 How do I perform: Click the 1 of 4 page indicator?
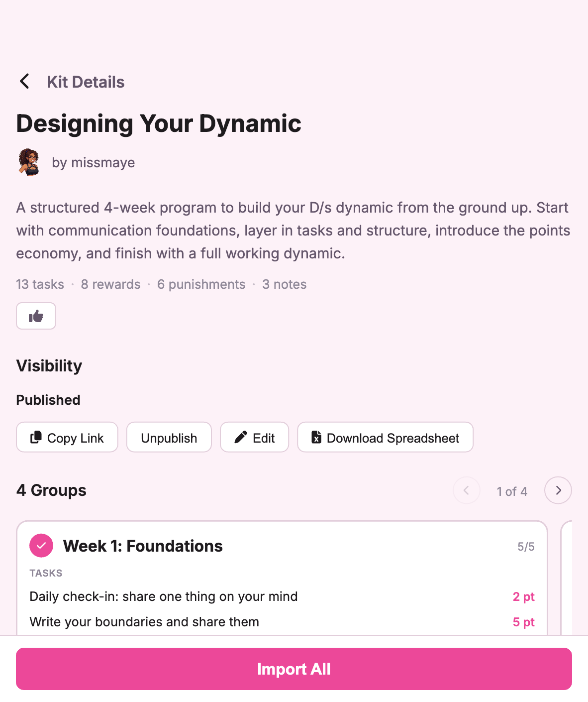click(x=512, y=491)
